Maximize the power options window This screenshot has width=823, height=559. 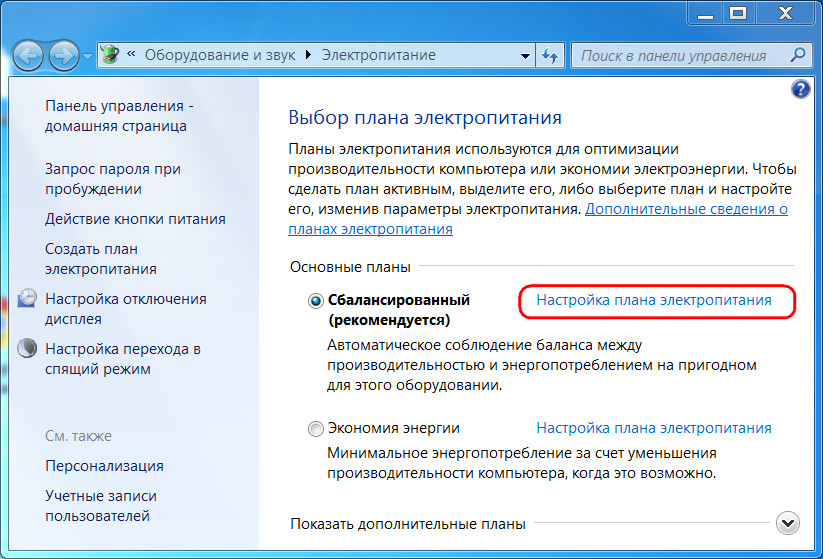point(738,14)
